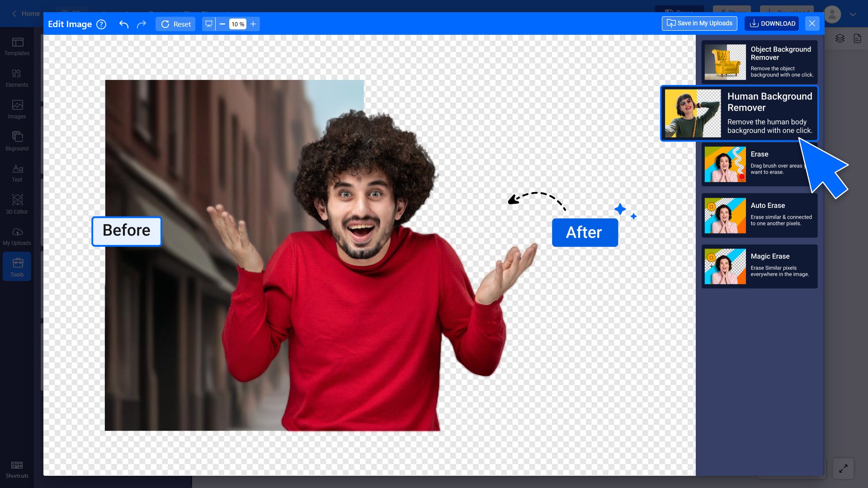This screenshot has width=868, height=488.
Task: Select Object Background Remover tool
Action: (759, 62)
